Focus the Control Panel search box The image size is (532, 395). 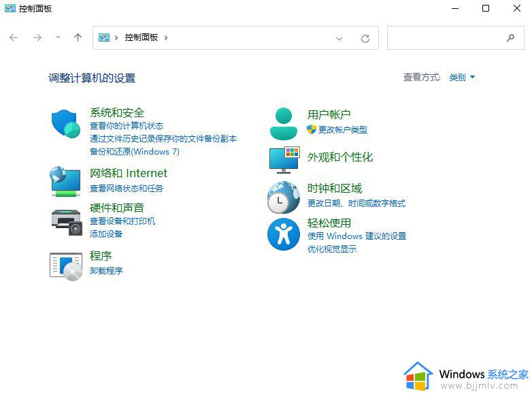[x=455, y=37]
